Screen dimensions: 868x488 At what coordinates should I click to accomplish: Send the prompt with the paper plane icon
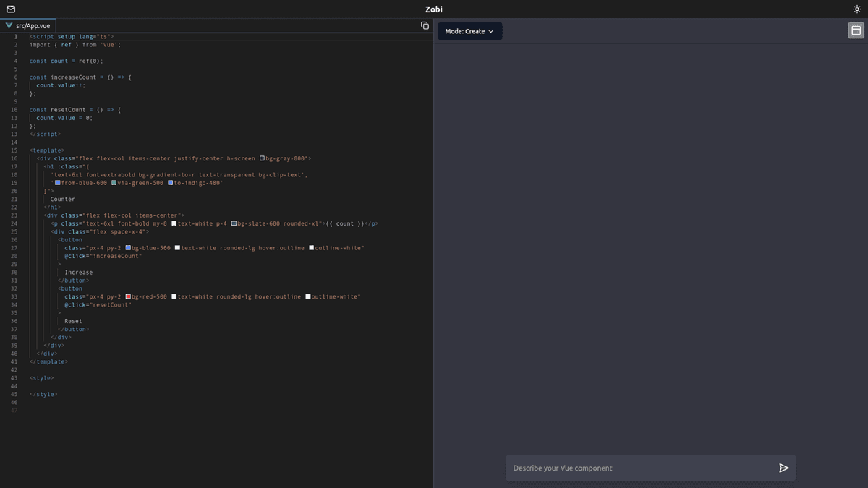click(x=783, y=468)
